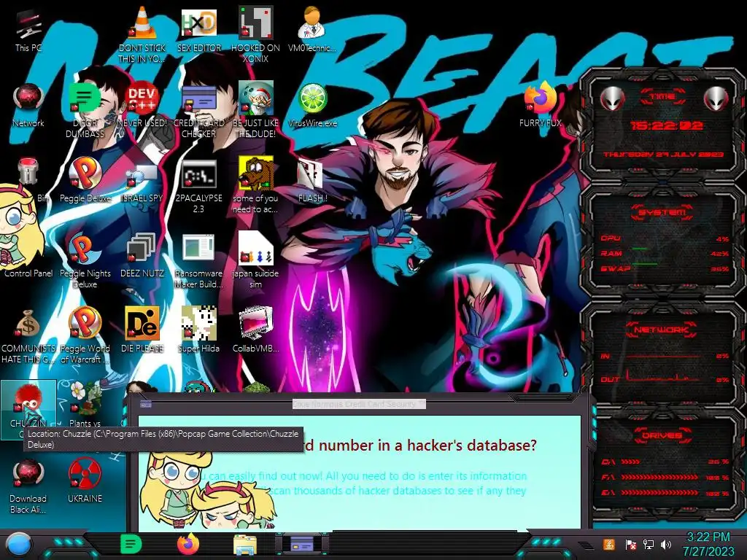Click the SWAP usage row in System widget
Viewport: 747px width, 560px height.
coord(665,268)
